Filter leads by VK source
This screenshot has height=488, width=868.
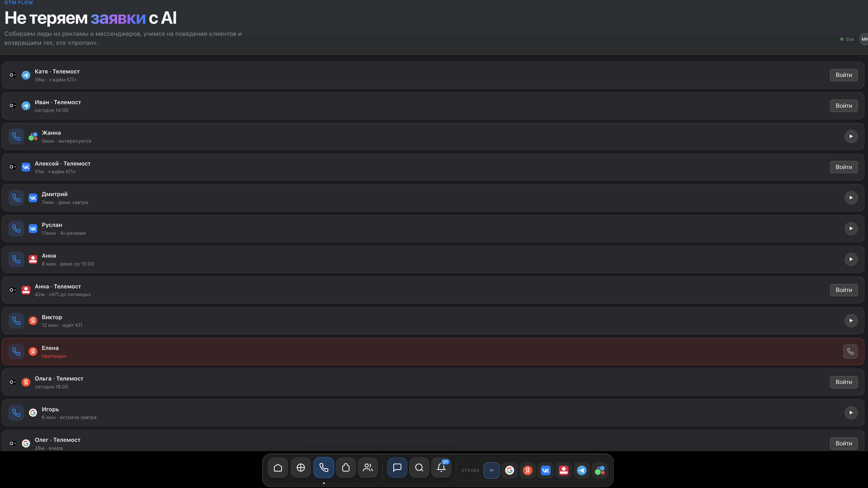coord(545,470)
